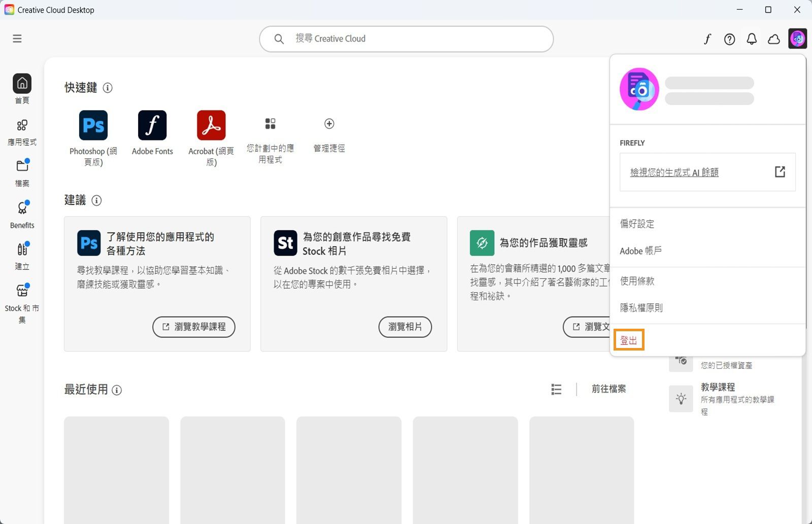Open fifth recent file thumbnail
Viewport: 812px width, 524px height.
pyautogui.click(x=582, y=470)
